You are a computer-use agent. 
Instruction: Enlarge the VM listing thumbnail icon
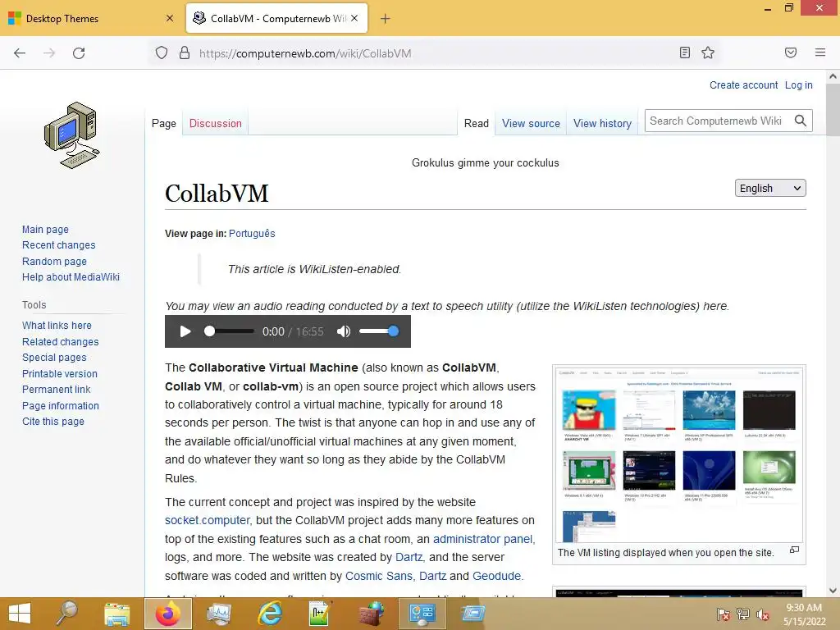(794, 550)
